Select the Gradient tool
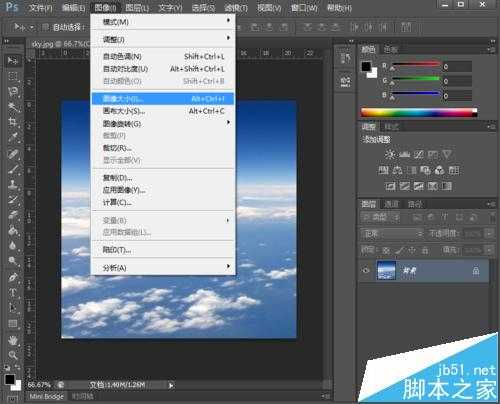500x404 pixels. tap(13, 230)
